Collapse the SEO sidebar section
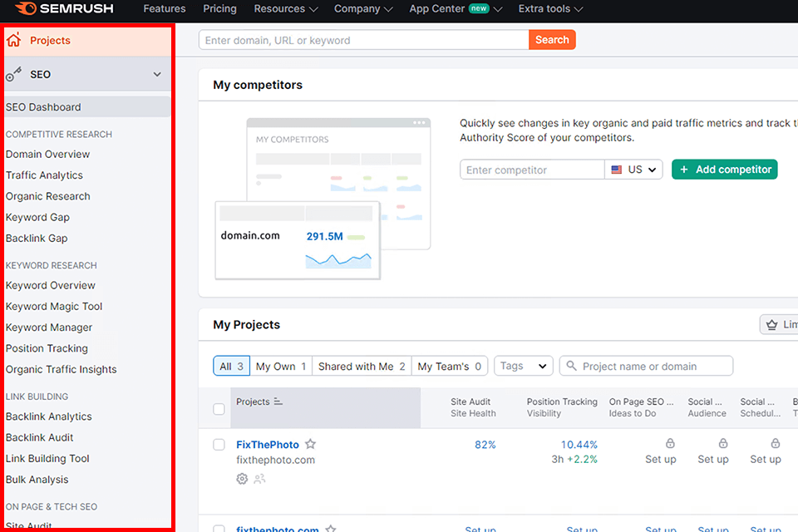The width and height of the screenshot is (798, 532). coord(157,74)
